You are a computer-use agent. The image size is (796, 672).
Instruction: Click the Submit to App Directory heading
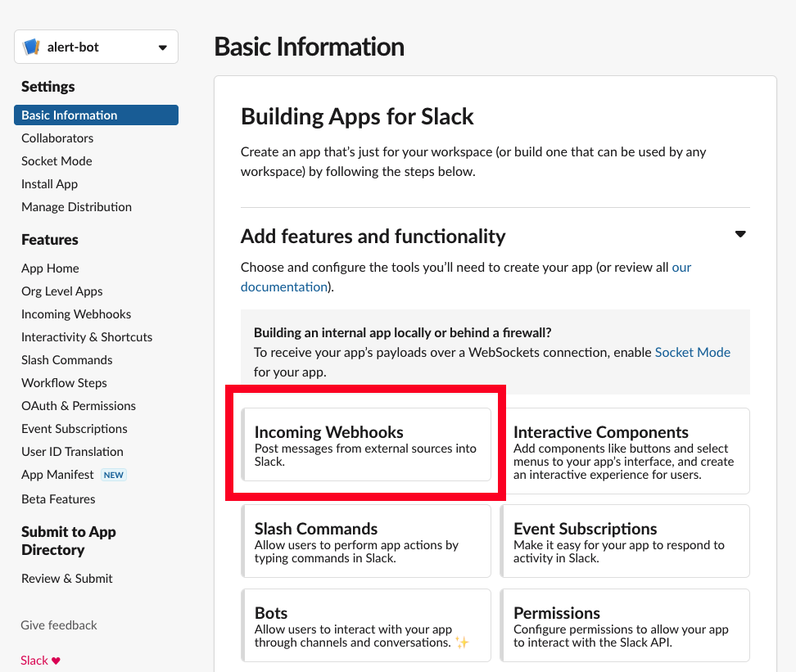tap(69, 540)
